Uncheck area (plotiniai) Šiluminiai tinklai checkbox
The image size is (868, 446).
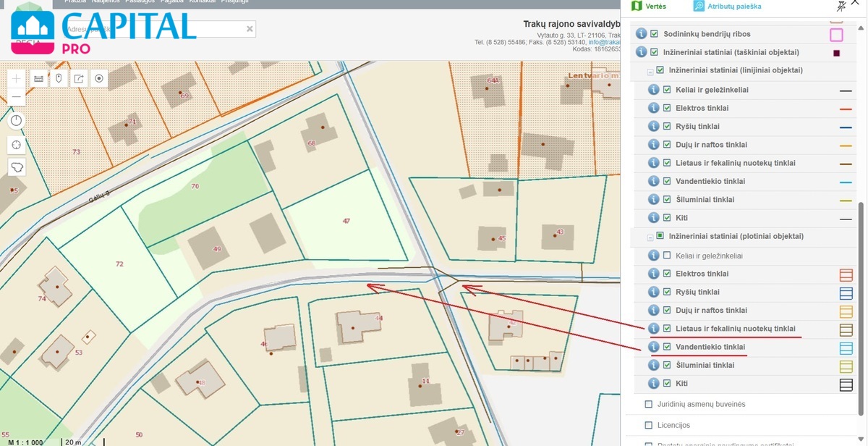coord(667,365)
